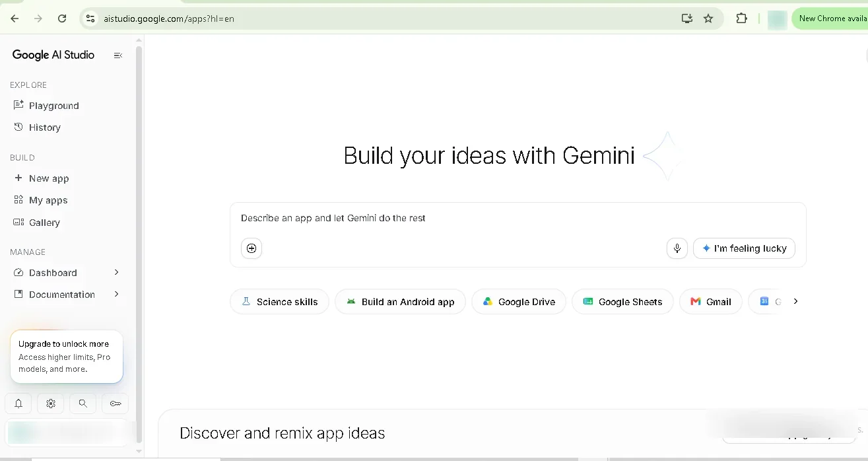Screen dimensions: 868x461
Task: Click the install app icon in address bar
Action: pos(687,18)
